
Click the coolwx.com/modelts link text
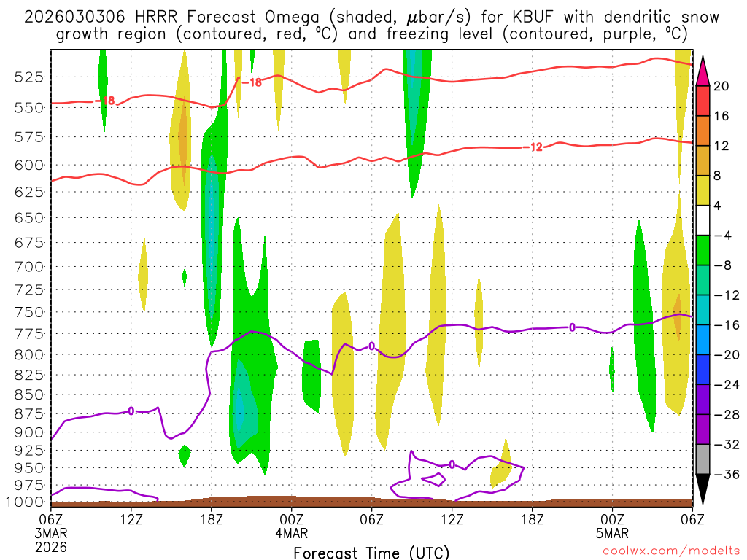pos(671,551)
